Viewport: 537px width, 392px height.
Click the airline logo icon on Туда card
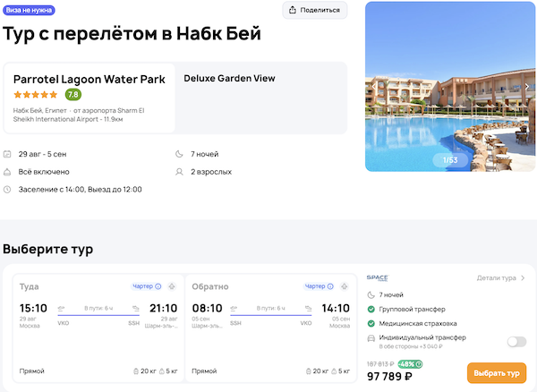(x=170, y=286)
